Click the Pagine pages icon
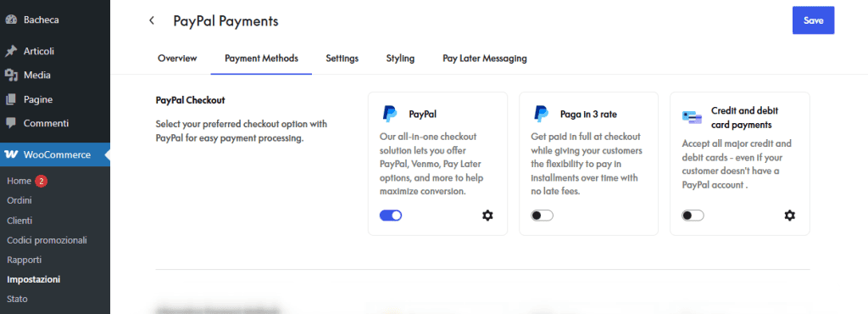This screenshot has height=314, width=868. click(x=10, y=99)
